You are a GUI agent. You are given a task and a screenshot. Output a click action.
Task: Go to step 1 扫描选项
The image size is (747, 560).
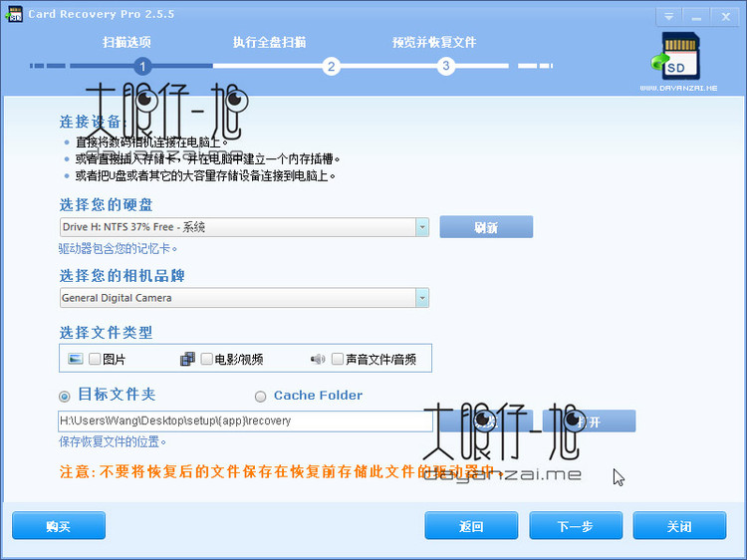click(126, 43)
